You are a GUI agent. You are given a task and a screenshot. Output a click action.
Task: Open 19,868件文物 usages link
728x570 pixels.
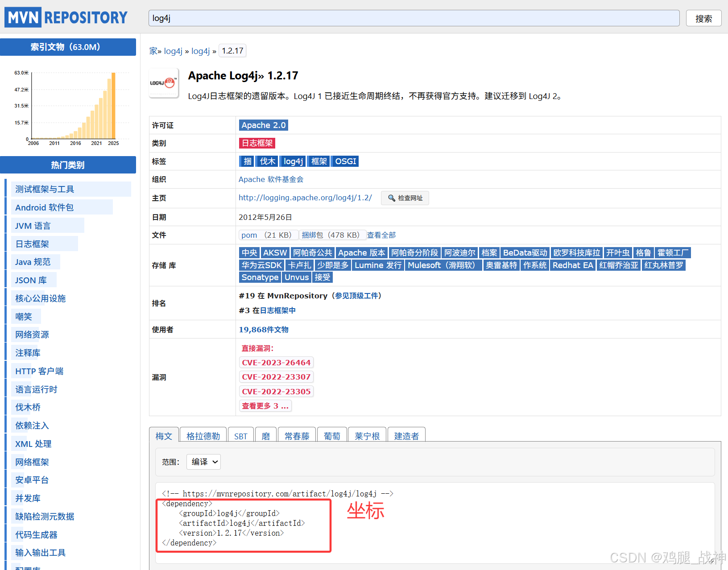(x=264, y=330)
